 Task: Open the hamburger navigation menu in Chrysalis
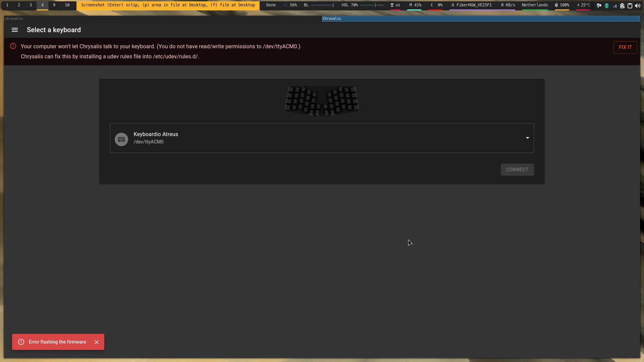(x=15, y=30)
